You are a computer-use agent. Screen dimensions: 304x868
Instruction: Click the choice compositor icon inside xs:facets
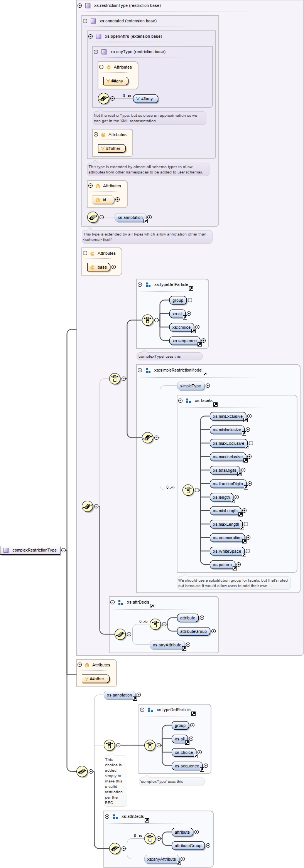188,490
